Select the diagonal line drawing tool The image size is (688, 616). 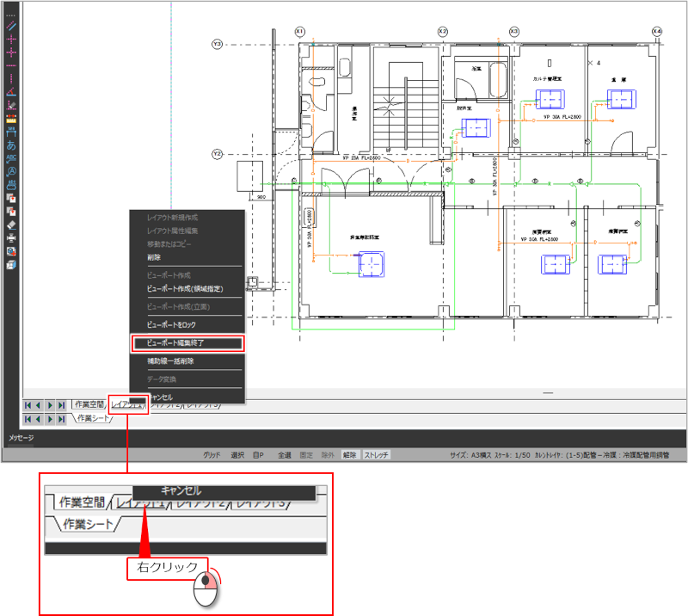click(x=11, y=28)
